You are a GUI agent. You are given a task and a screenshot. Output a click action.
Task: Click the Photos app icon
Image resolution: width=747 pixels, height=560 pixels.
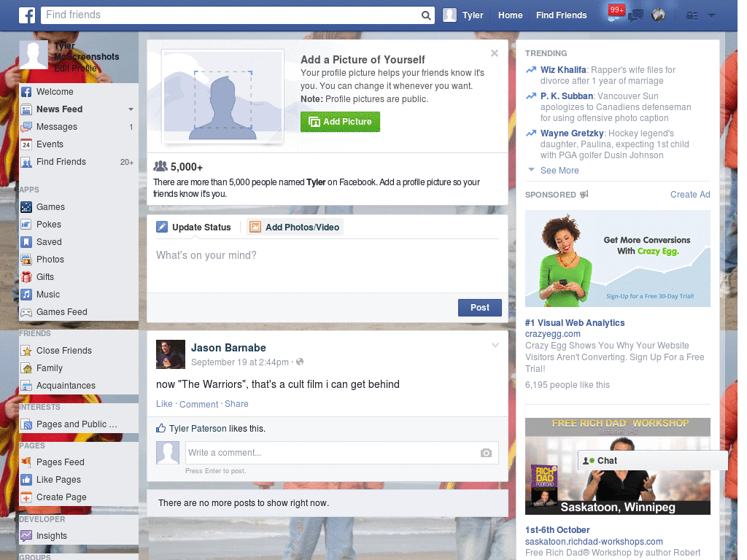pyautogui.click(x=26, y=260)
